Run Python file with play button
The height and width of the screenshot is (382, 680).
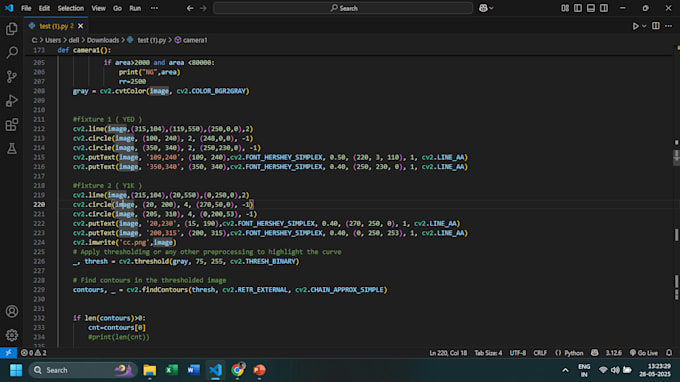(635, 26)
